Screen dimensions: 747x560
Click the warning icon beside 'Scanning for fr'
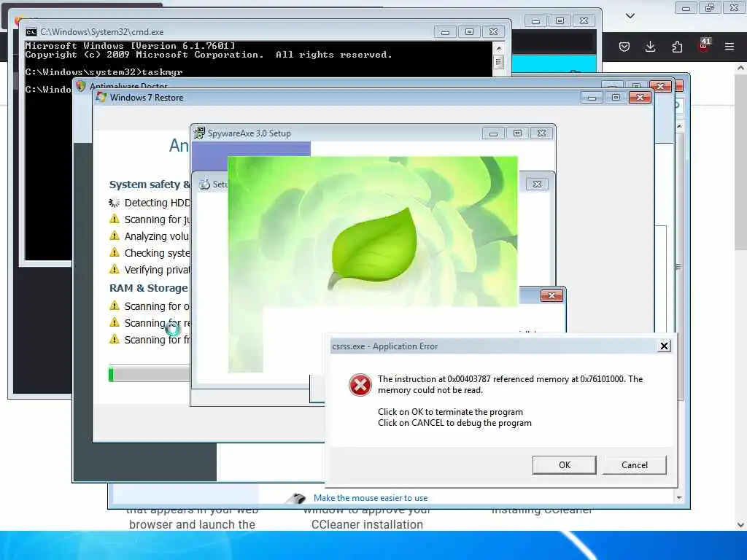(x=115, y=339)
